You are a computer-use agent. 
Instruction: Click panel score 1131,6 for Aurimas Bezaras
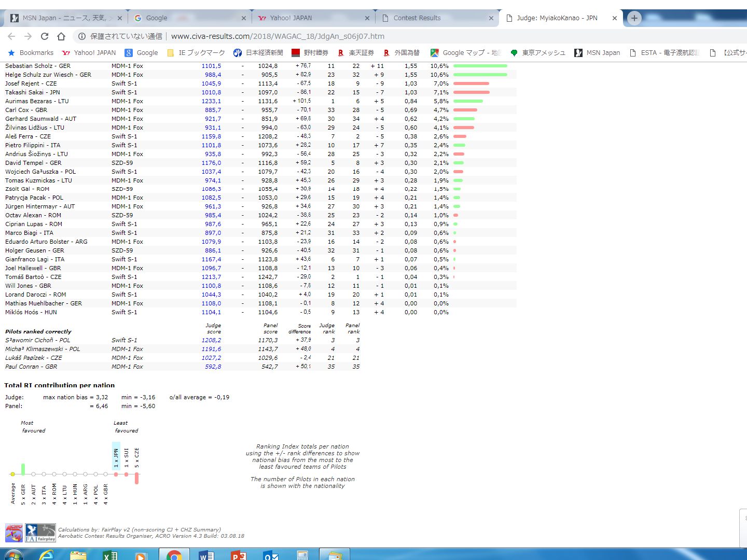pos(268,101)
